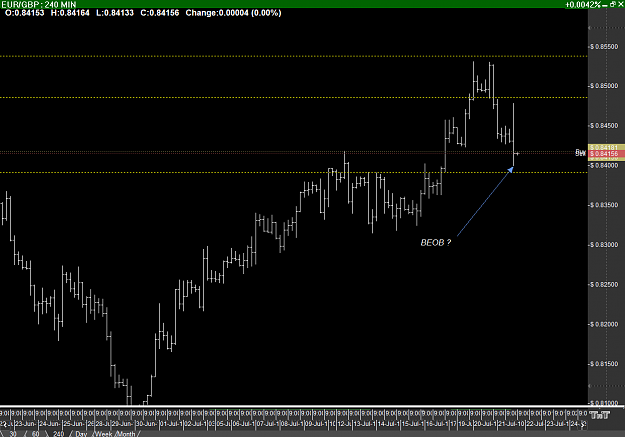Click the 0.83500 price axis label
Viewport: 625px width, 437px height.
[604, 205]
